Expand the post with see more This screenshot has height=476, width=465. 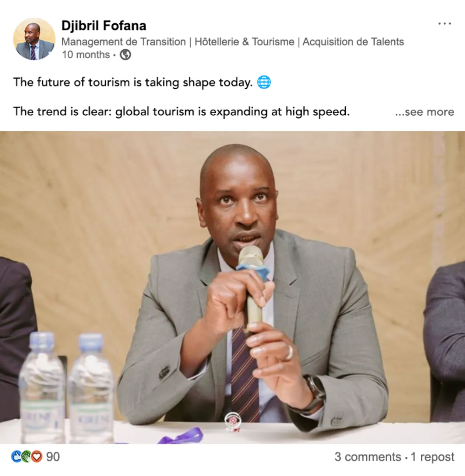point(425,112)
